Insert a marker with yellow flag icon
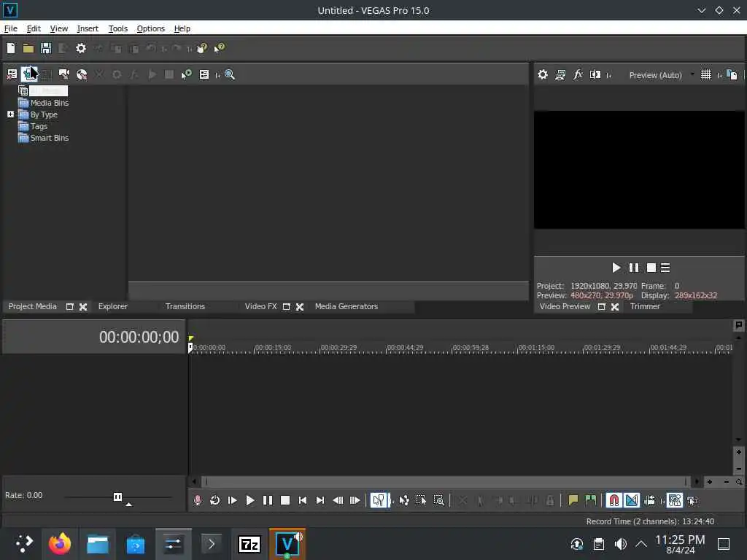Screen dimensions: 747x560 point(573,500)
